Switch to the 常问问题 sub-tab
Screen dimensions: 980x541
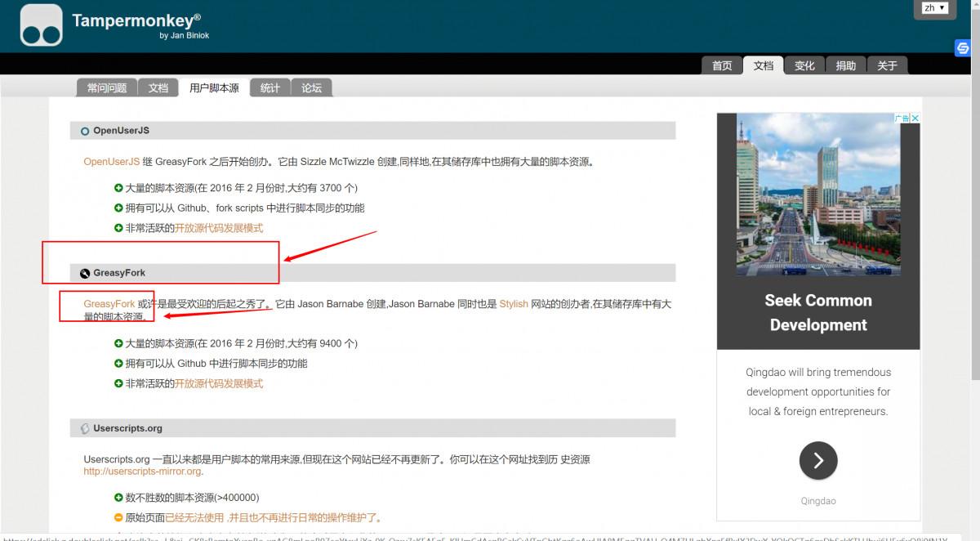coord(106,87)
